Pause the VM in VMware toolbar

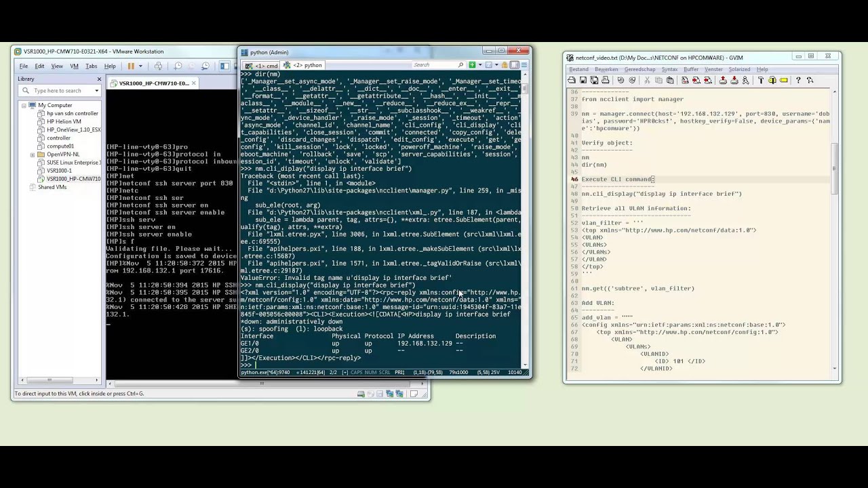click(x=131, y=66)
